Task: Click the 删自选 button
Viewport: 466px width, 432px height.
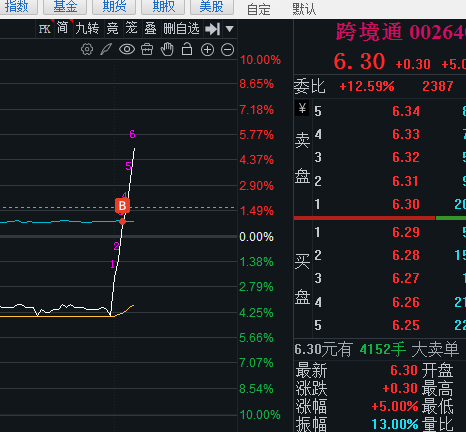Action: coord(181,29)
